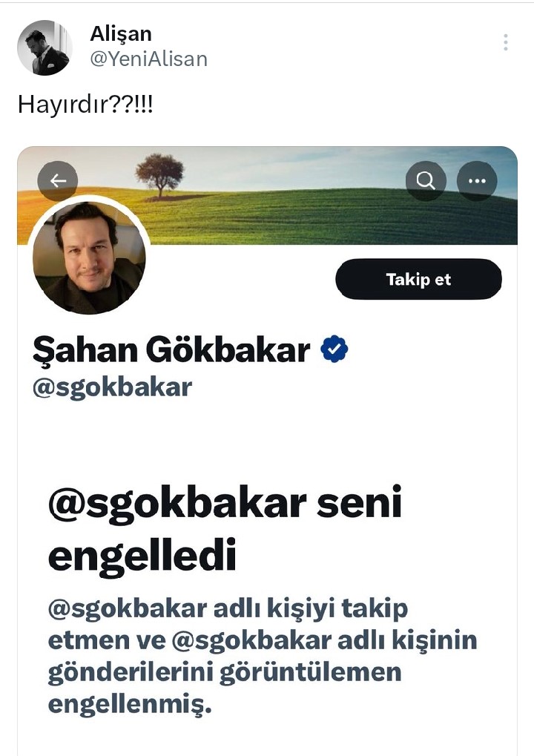The image size is (534, 756).
Task: View Şahan Gökbakar's circular profile photo
Action: [x=89, y=257]
